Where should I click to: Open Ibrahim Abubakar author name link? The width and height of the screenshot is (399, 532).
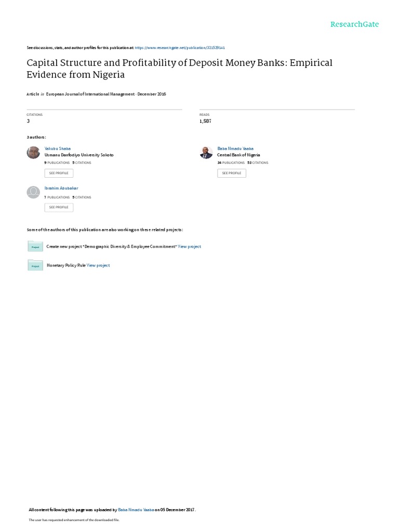[x=61, y=188]
